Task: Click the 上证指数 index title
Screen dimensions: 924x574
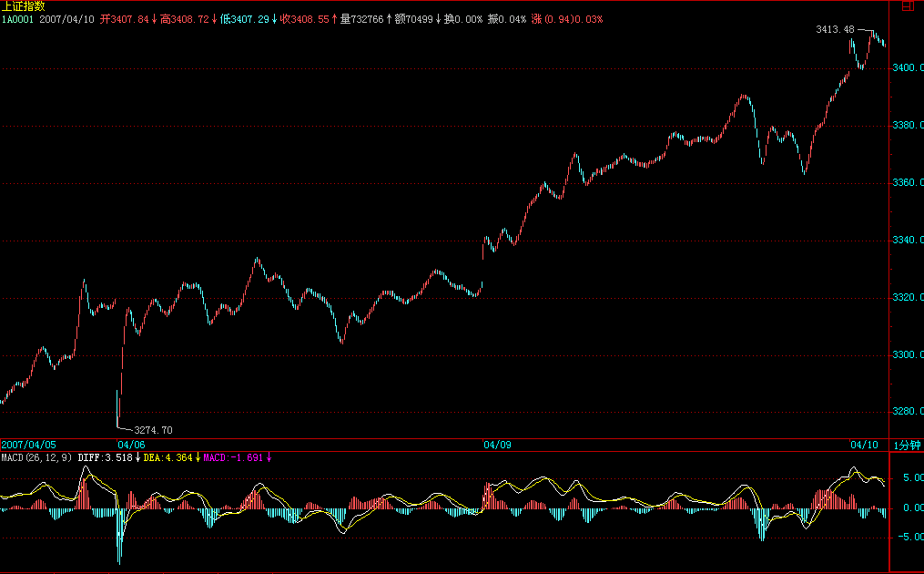Action: (x=24, y=6)
